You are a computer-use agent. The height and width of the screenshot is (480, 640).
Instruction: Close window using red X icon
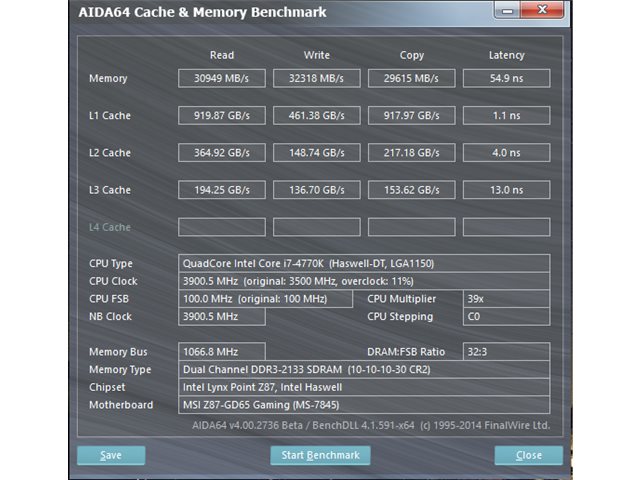[x=542, y=9]
